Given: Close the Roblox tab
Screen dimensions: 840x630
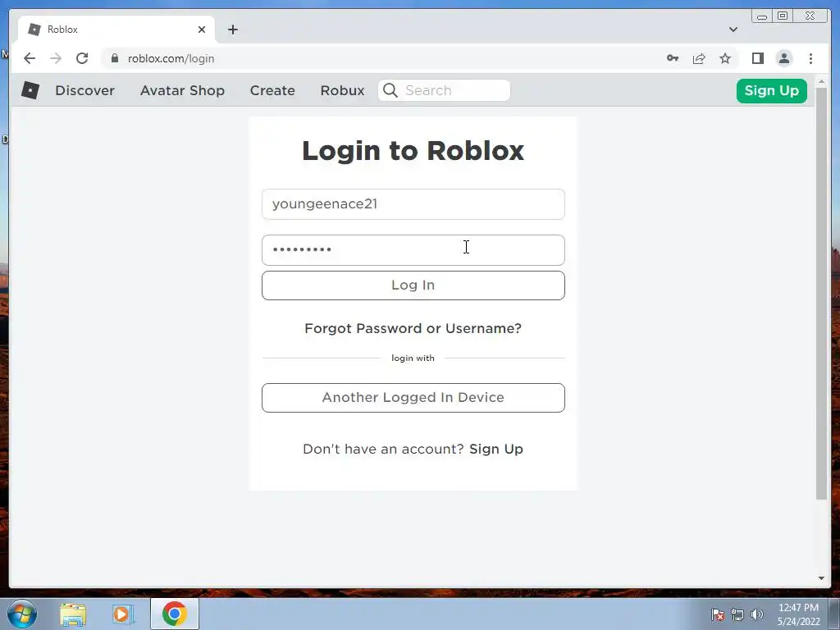Looking at the screenshot, I should 202,30.
